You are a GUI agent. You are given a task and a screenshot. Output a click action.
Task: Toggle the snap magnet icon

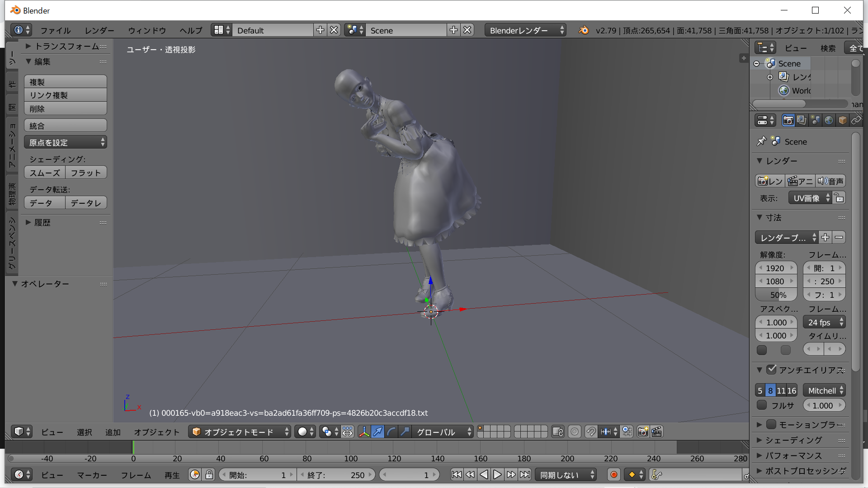[x=591, y=432]
